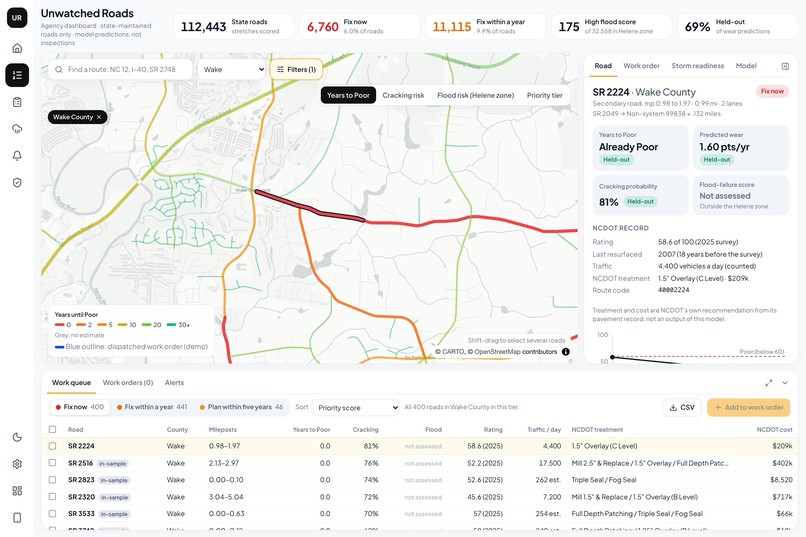Remove the Wake County filter chip
The height and width of the screenshot is (537, 806).
click(x=99, y=117)
